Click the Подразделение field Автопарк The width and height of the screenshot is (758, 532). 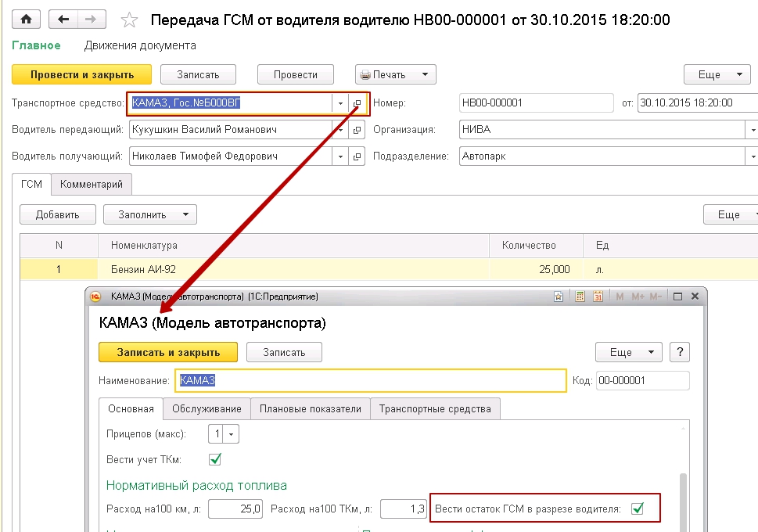(602, 156)
